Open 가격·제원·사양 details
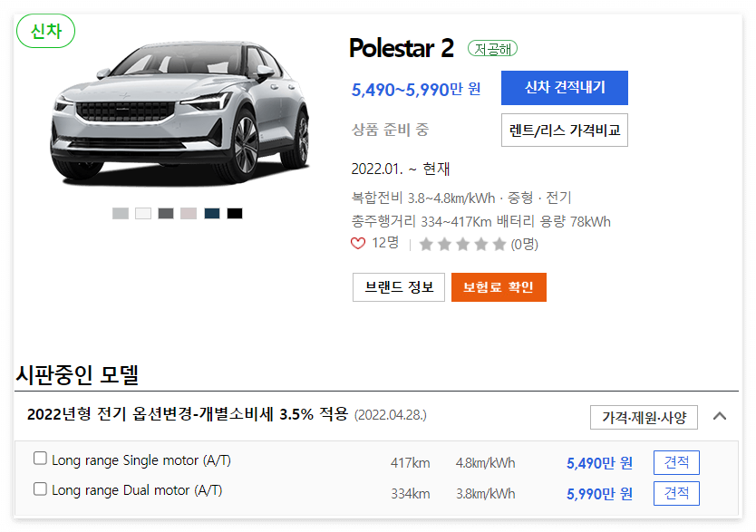This screenshot has height=532, width=756. pyautogui.click(x=644, y=417)
